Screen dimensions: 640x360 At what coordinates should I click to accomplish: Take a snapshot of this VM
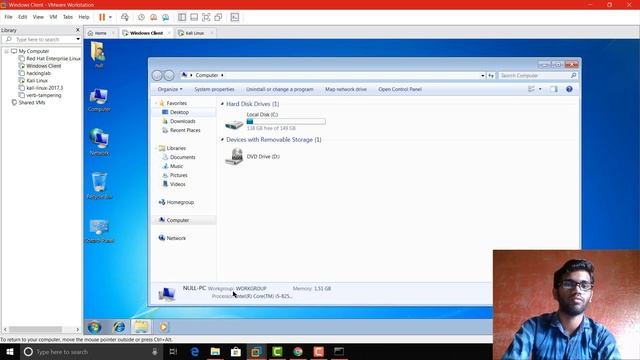(x=141, y=17)
